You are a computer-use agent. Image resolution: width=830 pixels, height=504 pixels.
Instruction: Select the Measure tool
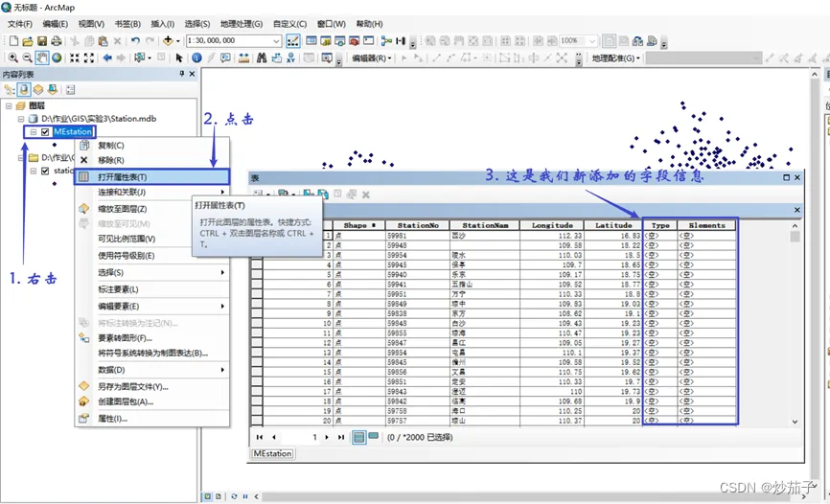tap(243, 57)
